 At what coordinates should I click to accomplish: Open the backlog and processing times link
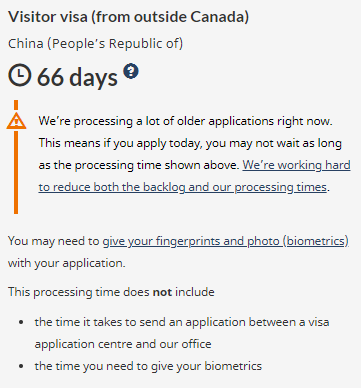tap(194, 176)
